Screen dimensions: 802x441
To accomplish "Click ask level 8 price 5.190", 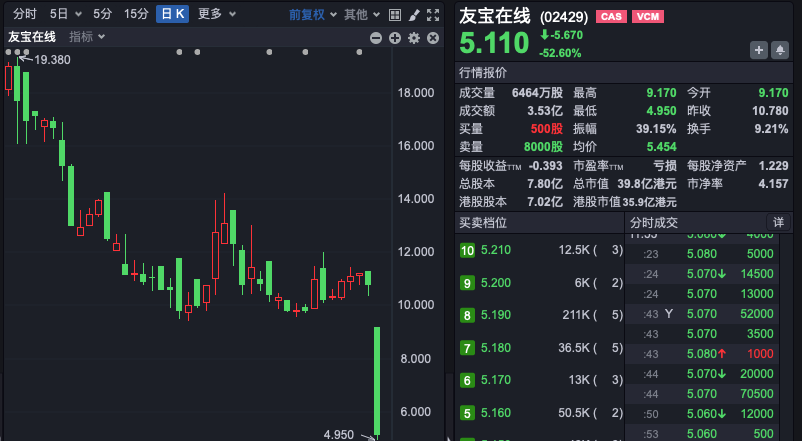I will pyautogui.click(x=496, y=315).
